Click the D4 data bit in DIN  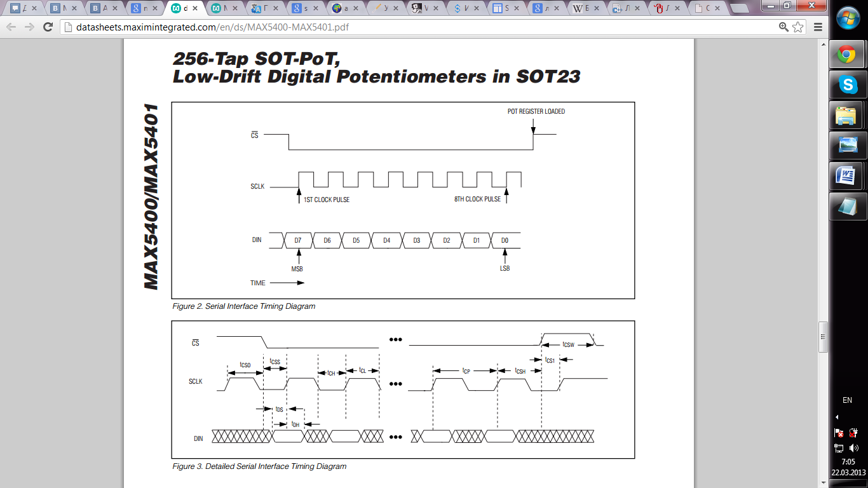pos(386,241)
